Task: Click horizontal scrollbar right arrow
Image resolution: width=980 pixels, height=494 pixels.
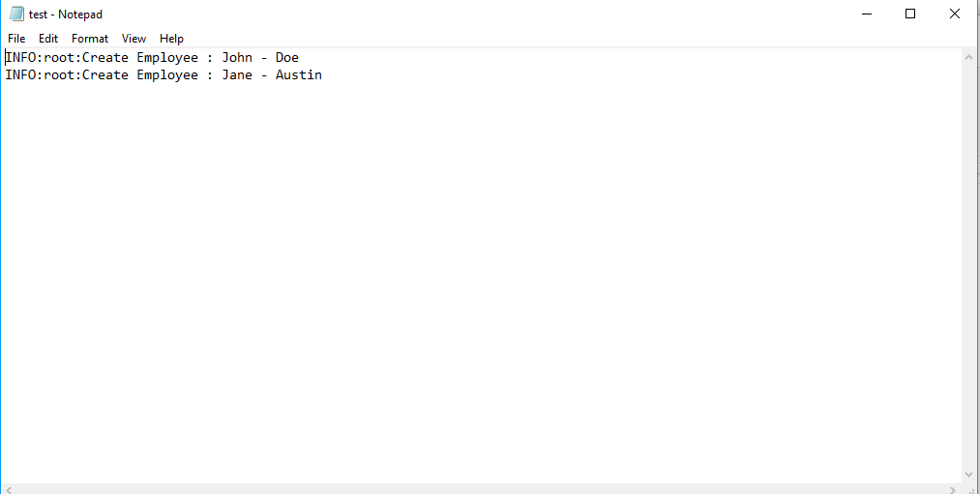Action: (x=953, y=489)
